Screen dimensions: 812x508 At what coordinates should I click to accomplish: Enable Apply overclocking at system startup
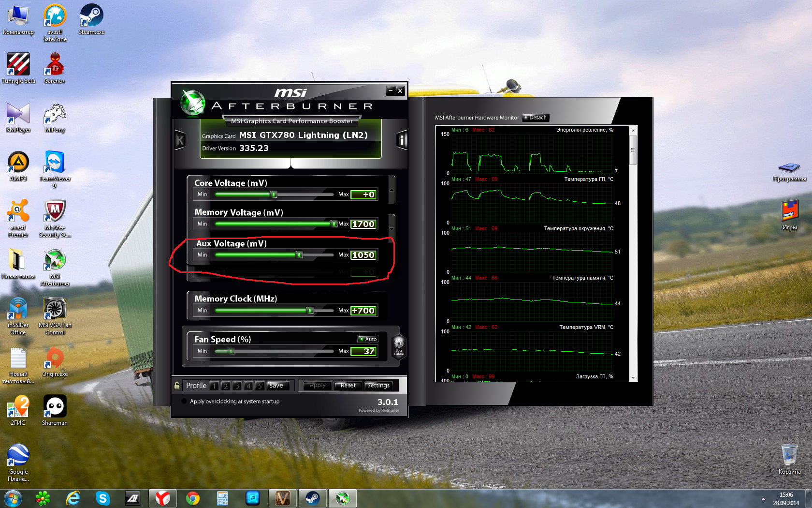184,401
